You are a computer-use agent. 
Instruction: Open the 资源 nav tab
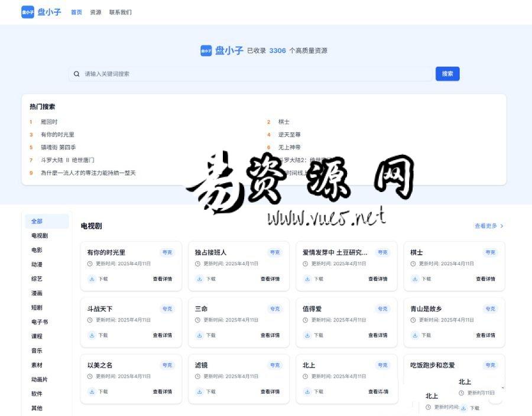(96, 12)
